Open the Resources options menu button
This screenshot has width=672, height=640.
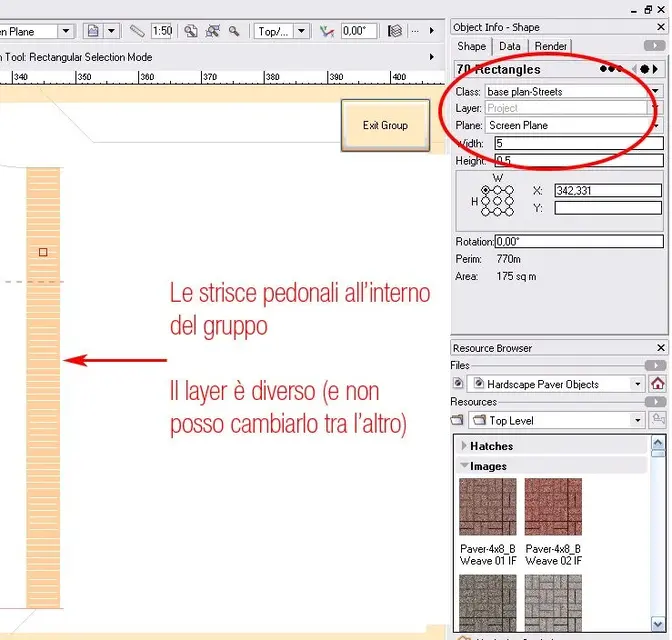(655, 402)
